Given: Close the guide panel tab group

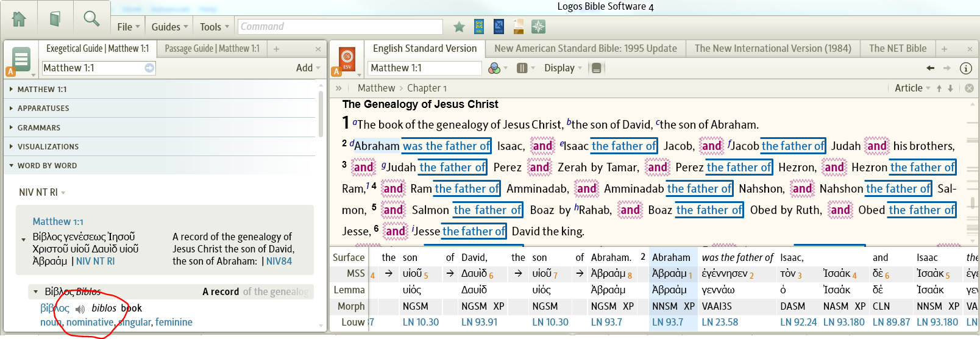Looking at the screenshot, I should tap(318, 49).
